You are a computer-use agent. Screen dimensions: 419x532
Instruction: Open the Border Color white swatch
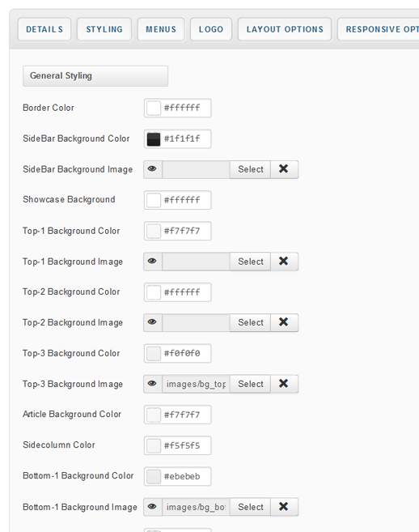click(153, 109)
